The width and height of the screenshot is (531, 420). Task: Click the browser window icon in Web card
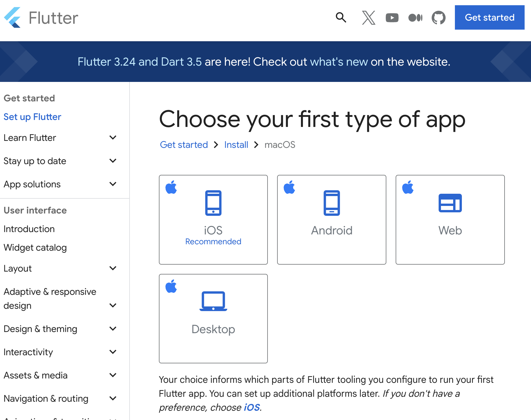pyautogui.click(x=450, y=203)
